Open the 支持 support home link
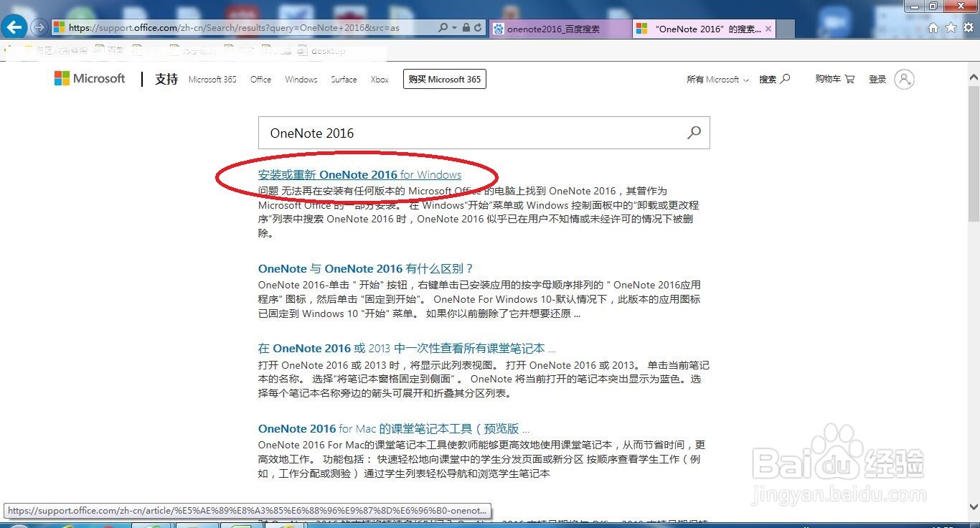 (x=166, y=79)
